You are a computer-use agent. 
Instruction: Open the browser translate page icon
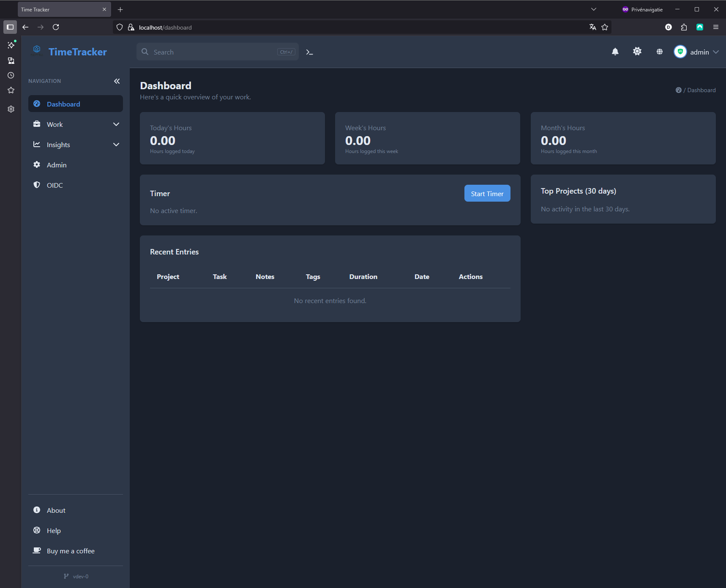(592, 27)
